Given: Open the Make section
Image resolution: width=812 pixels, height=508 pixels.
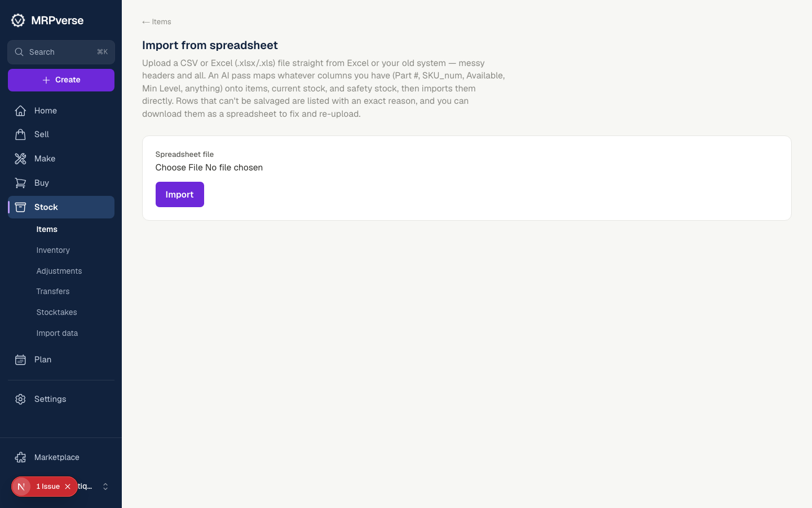Looking at the screenshot, I should [x=61, y=159].
